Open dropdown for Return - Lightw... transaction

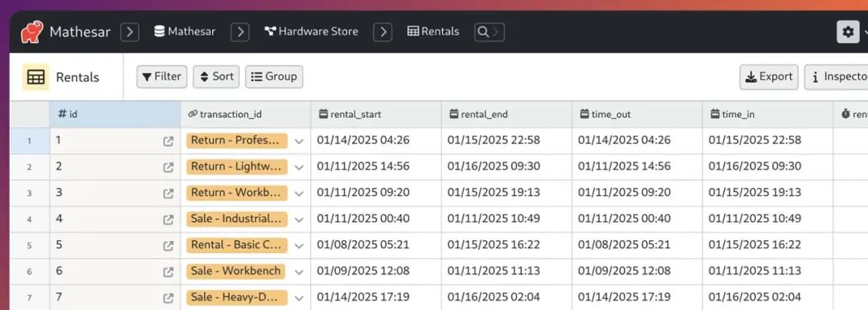pyautogui.click(x=299, y=167)
